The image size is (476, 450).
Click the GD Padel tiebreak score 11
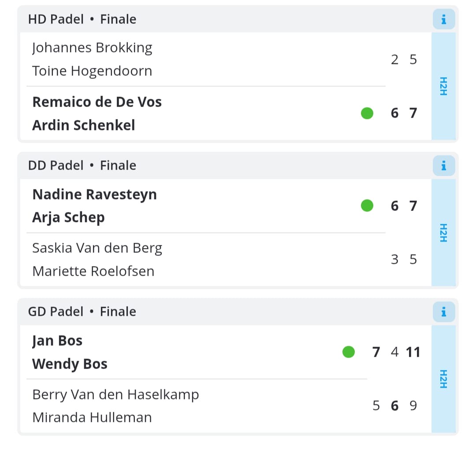tap(413, 352)
